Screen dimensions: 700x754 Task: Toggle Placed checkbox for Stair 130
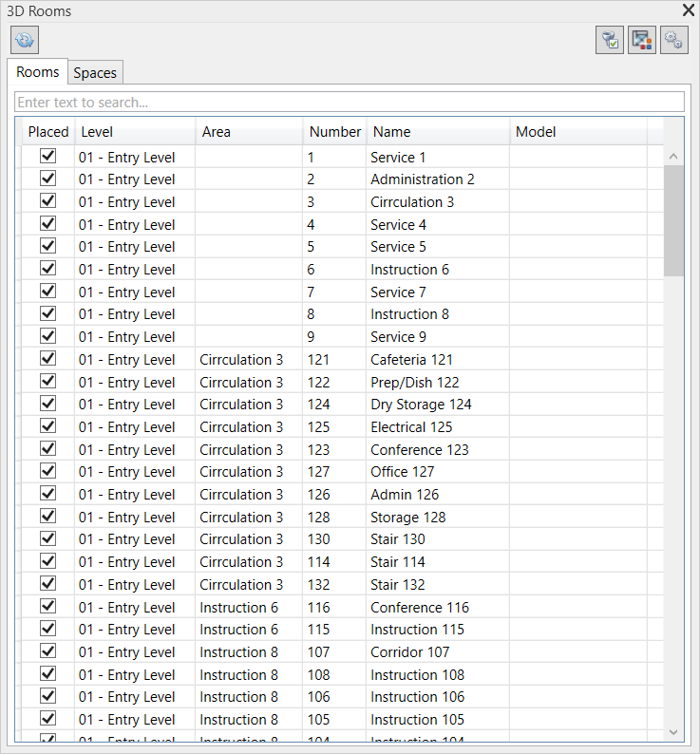[x=48, y=538]
